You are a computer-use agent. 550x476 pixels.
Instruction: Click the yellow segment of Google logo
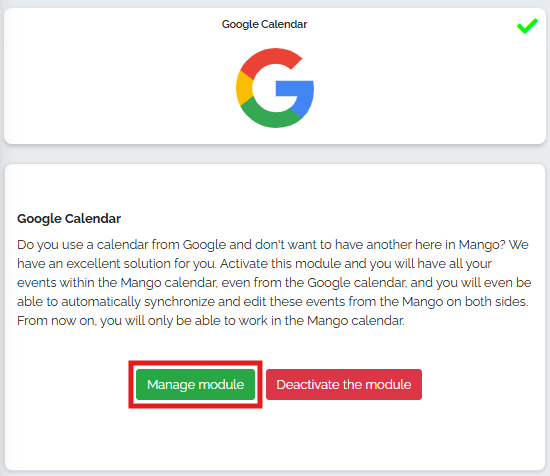click(244, 88)
